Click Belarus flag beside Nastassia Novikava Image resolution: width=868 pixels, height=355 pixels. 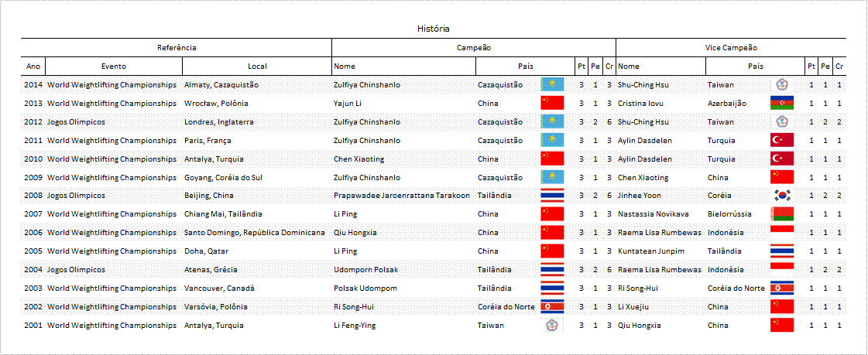click(x=781, y=214)
